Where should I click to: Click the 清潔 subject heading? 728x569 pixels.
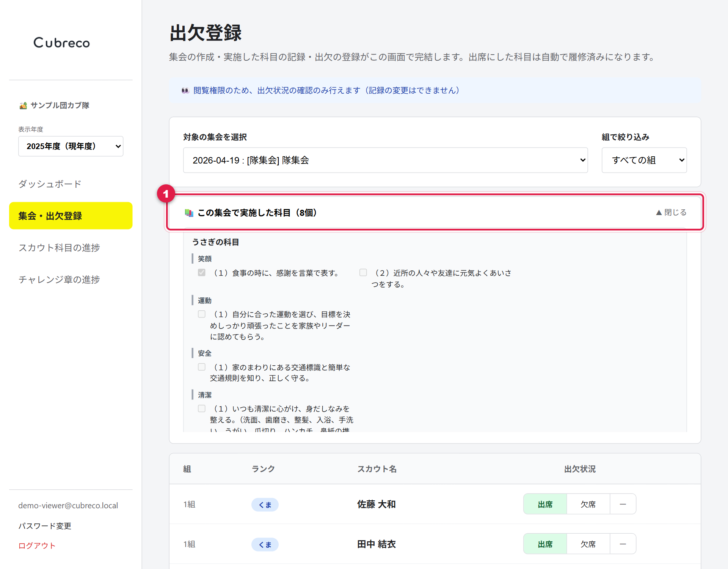[x=205, y=395]
